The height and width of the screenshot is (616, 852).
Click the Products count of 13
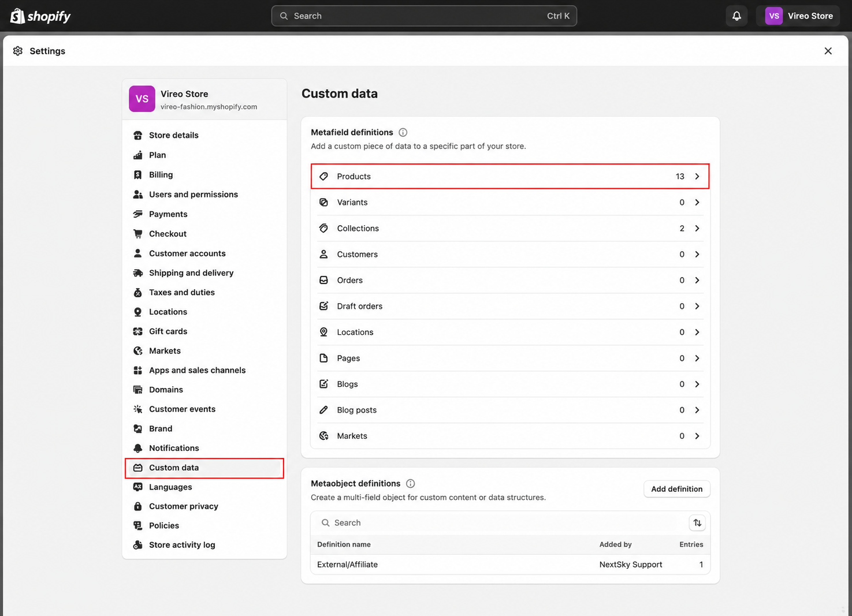(680, 176)
